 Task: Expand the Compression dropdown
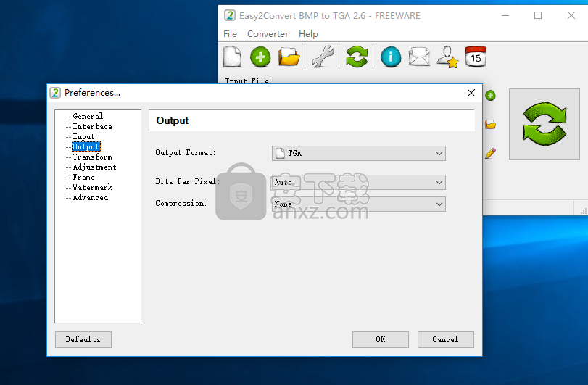point(358,204)
